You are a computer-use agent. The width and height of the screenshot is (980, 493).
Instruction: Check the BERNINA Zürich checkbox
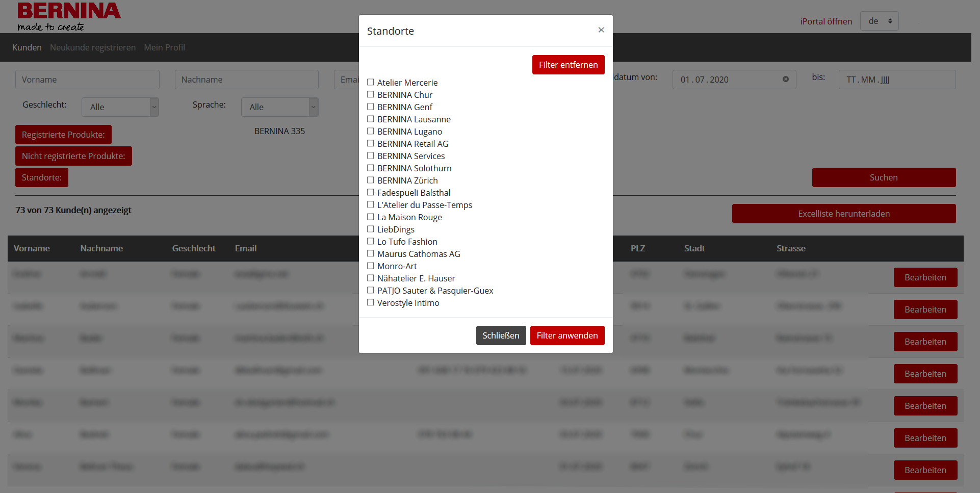(371, 180)
